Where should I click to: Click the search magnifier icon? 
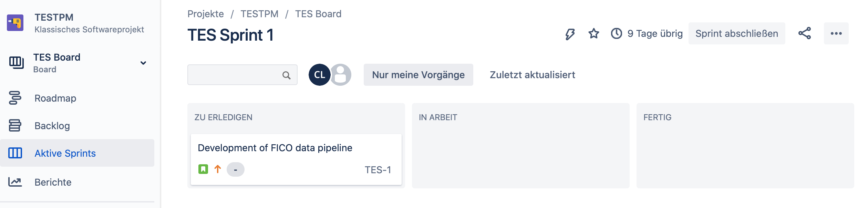pos(286,75)
